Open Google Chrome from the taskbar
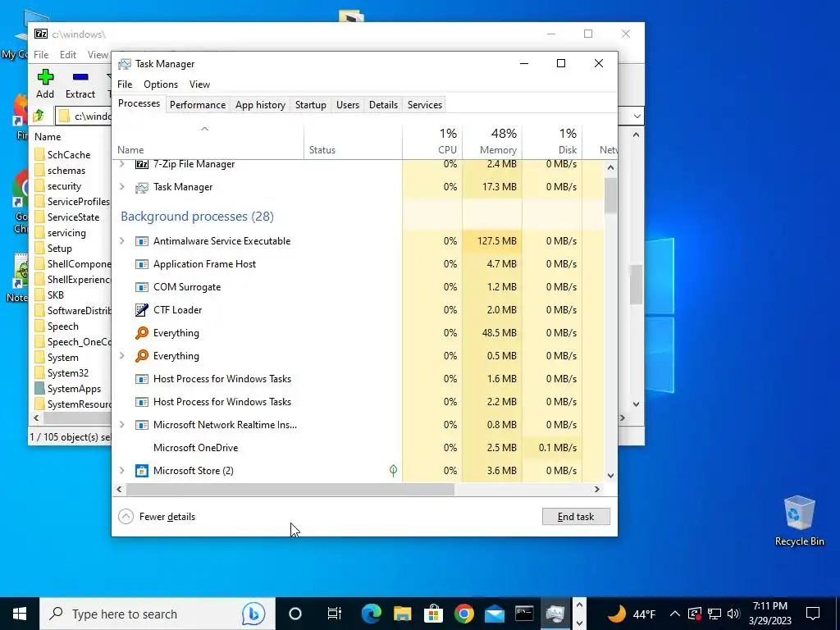The width and height of the screenshot is (840, 630). click(464, 614)
